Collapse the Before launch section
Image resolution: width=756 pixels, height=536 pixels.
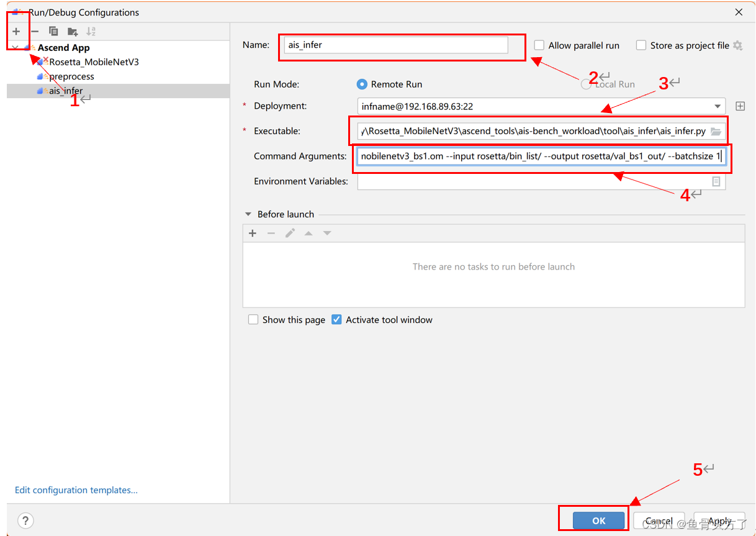(248, 214)
